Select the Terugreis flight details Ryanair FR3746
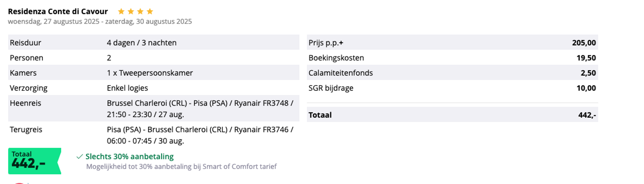Image resolution: width=644 pixels, height=184 pixels. coord(200,135)
